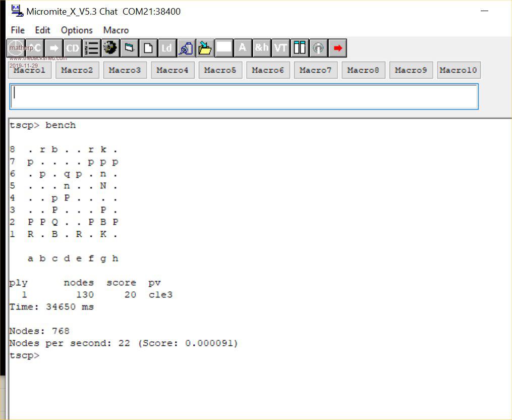Open settings via the gear icon
The height and width of the screenshot is (420, 512).
pos(110,48)
